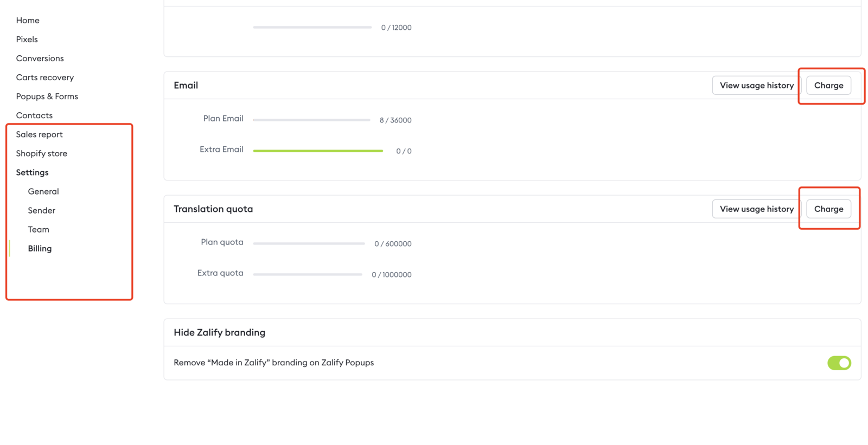868x445 pixels.
Task: View usage history for Email
Action: tap(756, 86)
